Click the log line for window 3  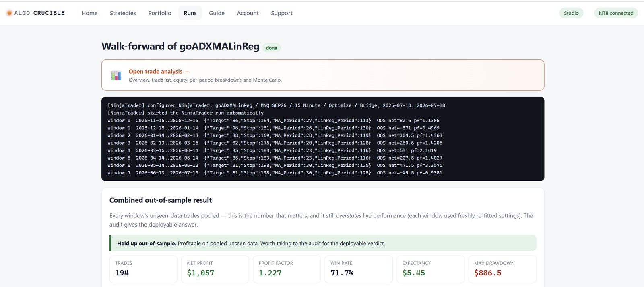[x=275, y=143]
